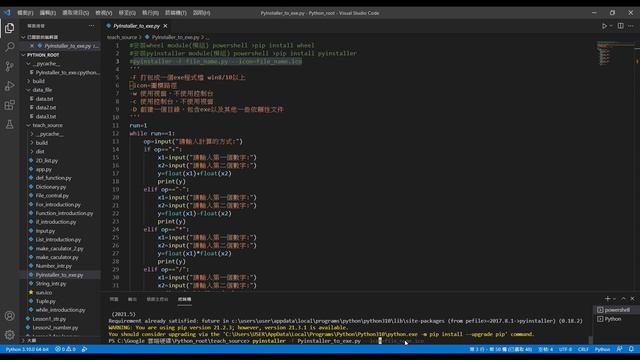Image resolution: width=640 pixels, height=360 pixels.
Task: Switch to the Debug Console panel tab
Action: click(157, 299)
